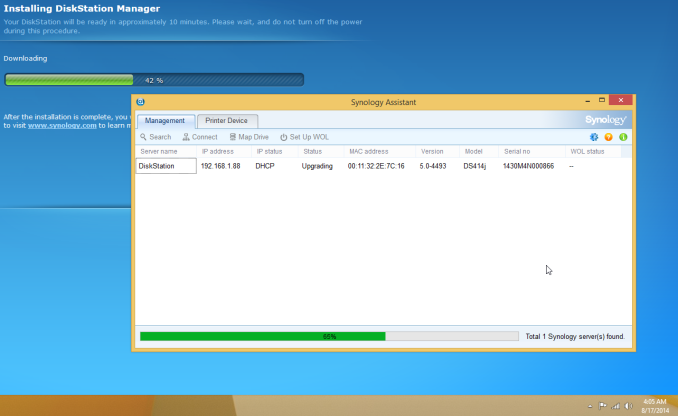This screenshot has height=416, width=678.
Task: Click the Map Drive toolbar button
Action: [x=249, y=137]
